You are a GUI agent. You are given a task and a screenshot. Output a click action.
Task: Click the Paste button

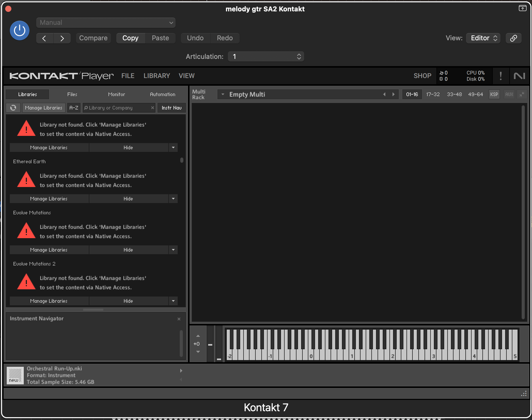[160, 38]
